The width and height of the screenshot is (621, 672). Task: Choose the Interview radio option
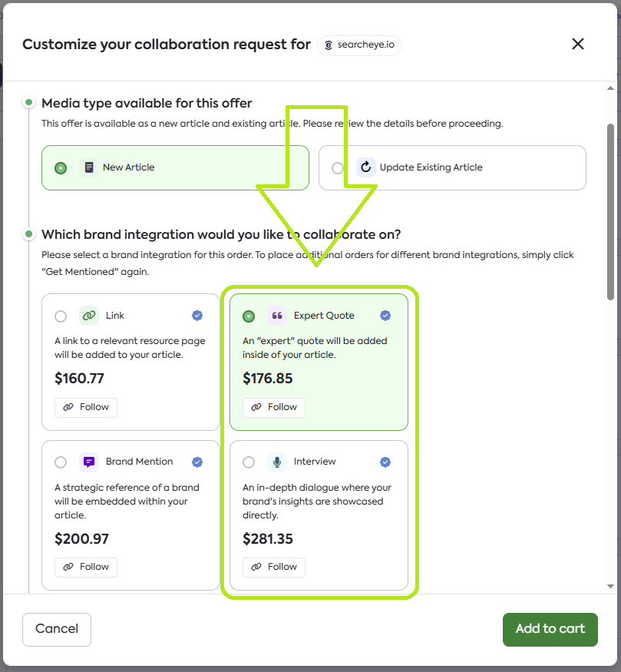(249, 462)
